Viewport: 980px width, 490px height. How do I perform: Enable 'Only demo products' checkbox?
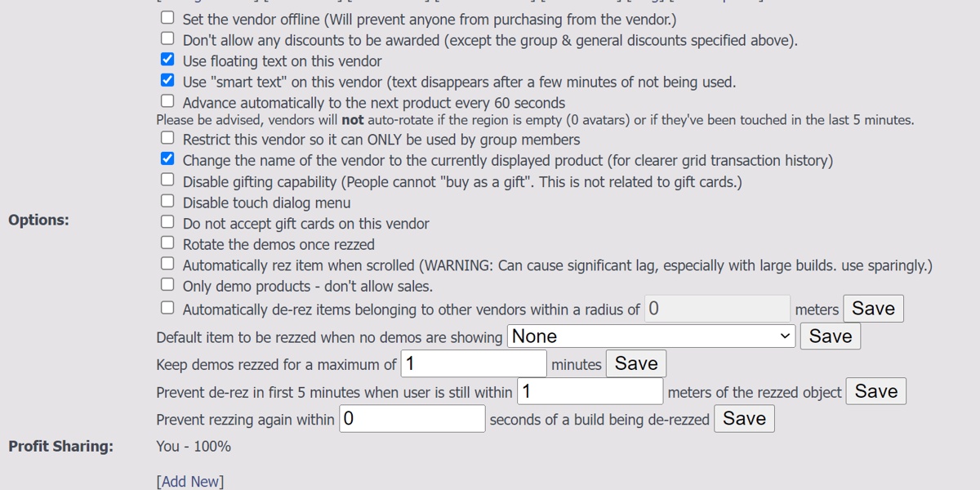tap(167, 285)
